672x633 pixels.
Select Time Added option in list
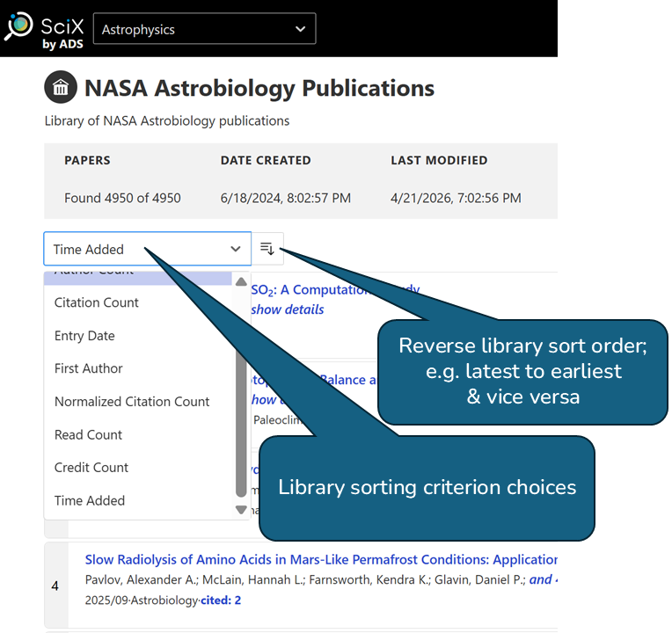[x=89, y=500]
